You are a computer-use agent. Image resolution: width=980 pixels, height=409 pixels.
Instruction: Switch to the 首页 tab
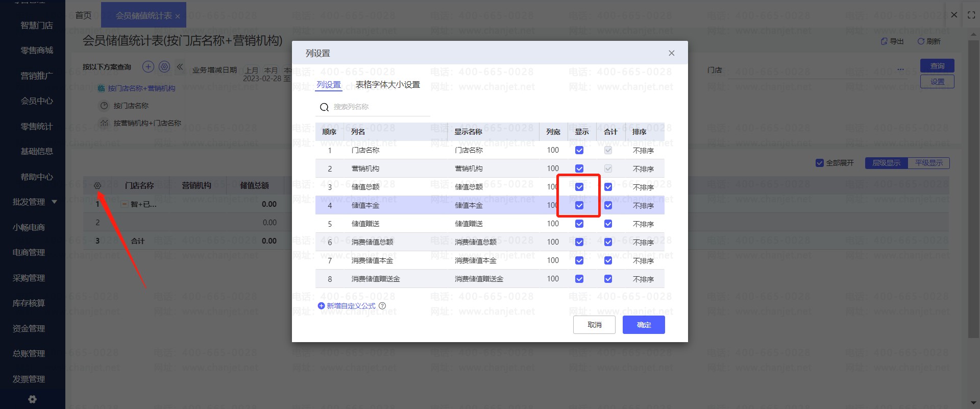click(83, 15)
